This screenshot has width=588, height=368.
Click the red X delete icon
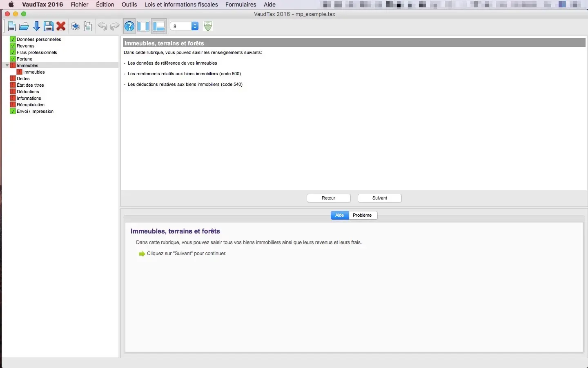[61, 27]
